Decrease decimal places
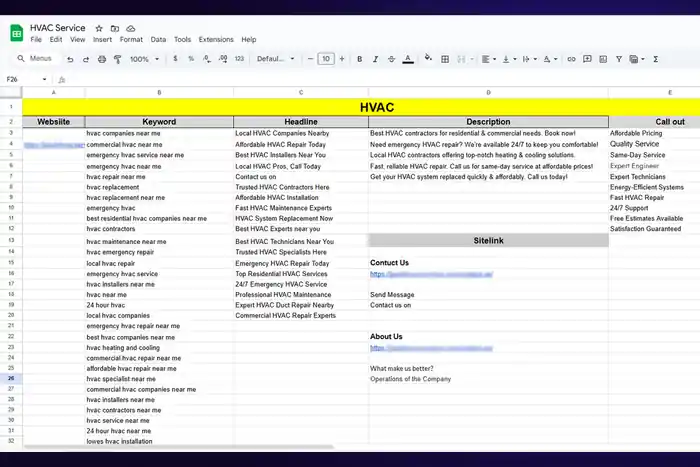 207,58
